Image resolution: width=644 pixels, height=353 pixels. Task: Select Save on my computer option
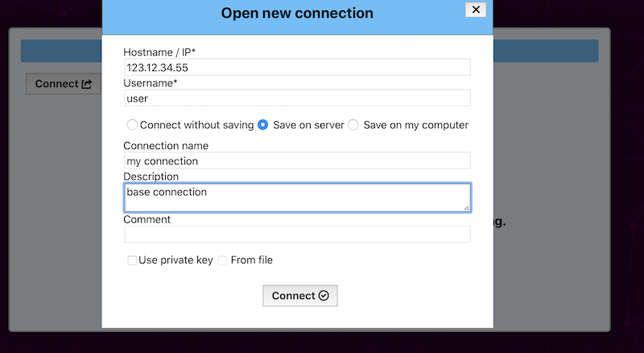353,125
